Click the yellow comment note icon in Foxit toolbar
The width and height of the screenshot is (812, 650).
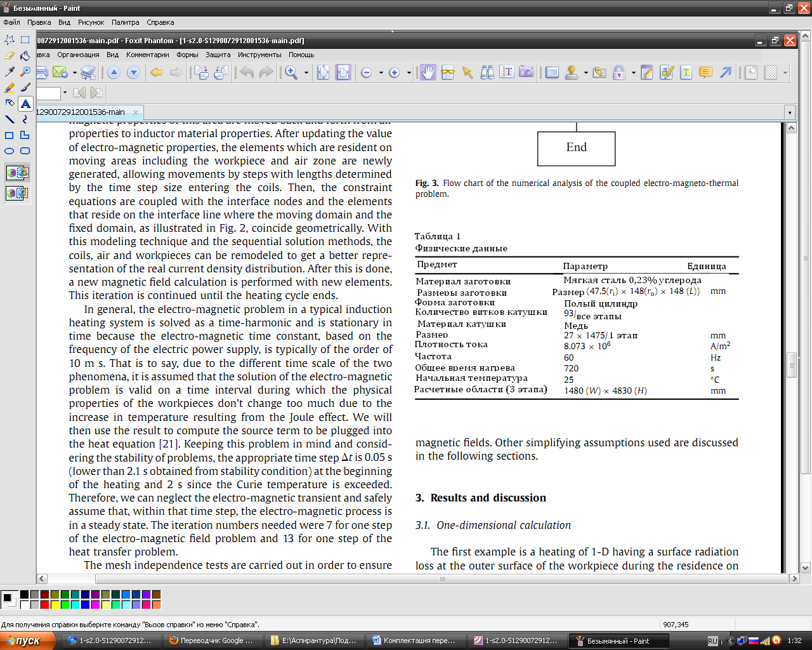705,72
